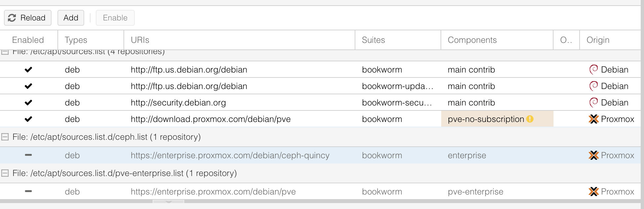Click the Reload refresh icon

pos(12,18)
